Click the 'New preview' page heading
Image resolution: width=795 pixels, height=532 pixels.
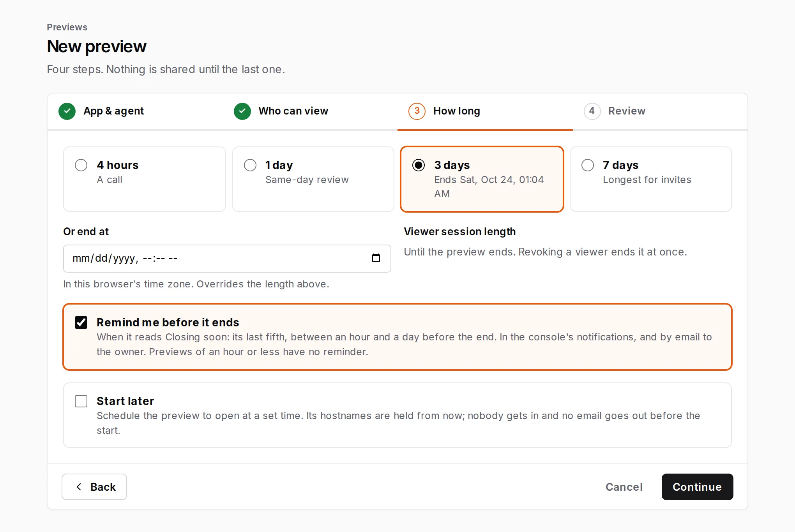click(x=97, y=46)
